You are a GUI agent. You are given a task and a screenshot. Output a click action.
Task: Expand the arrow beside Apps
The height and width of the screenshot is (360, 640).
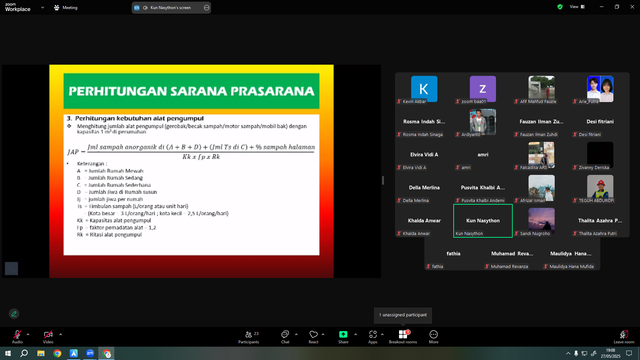tap(382, 334)
